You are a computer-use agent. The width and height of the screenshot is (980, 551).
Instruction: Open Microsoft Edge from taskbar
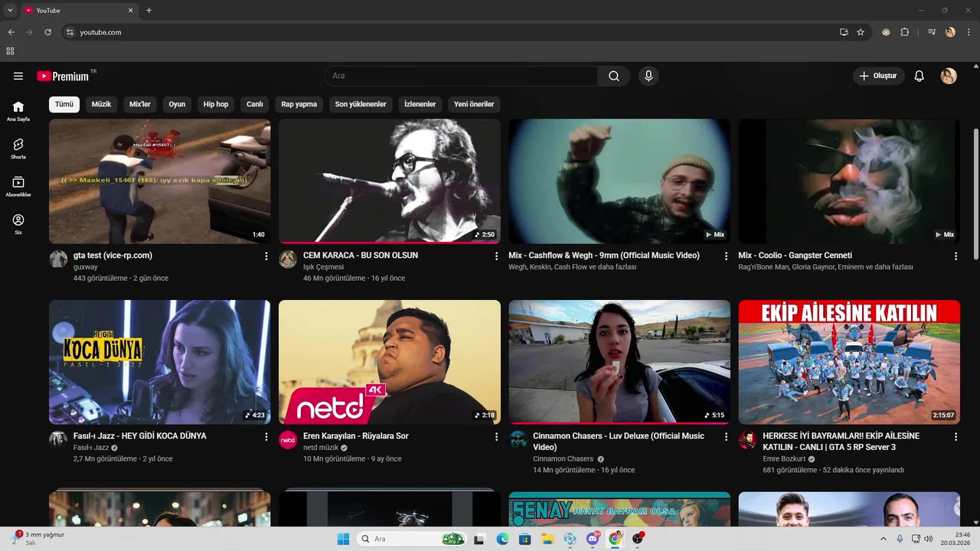502,539
